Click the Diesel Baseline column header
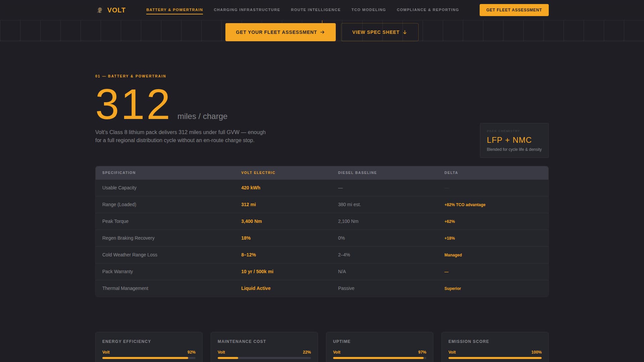The image size is (644, 362). click(x=357, y=173)
